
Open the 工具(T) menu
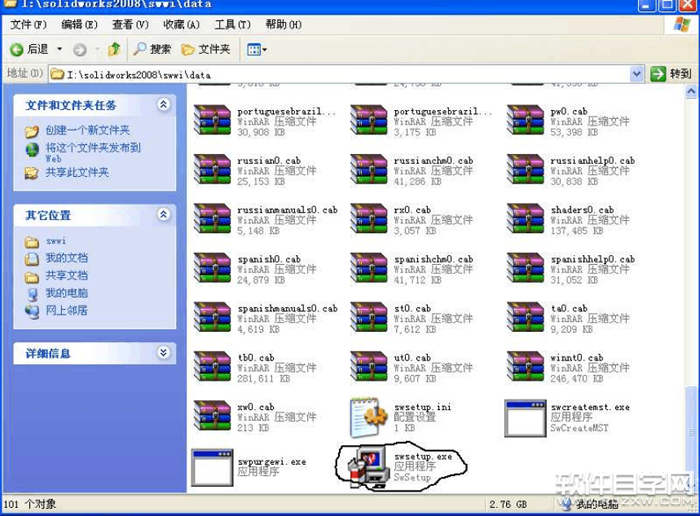coord(232,24)
